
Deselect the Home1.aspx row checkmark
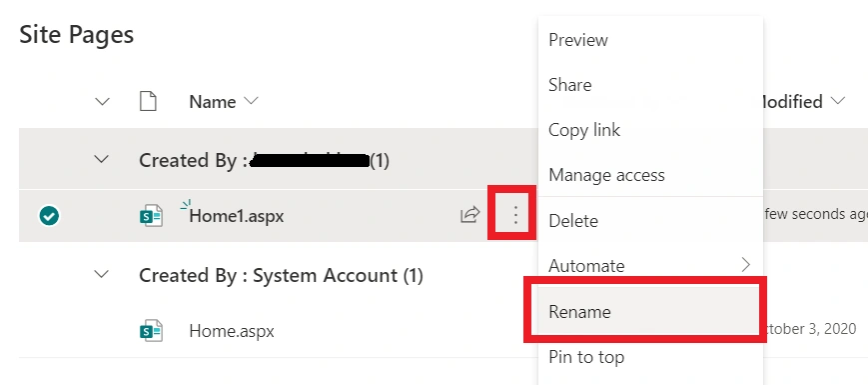click(49, 215)
